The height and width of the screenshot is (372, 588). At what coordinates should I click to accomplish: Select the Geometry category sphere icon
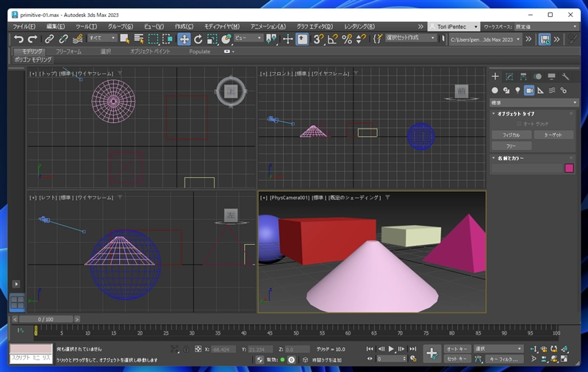[x=495, y=90]
